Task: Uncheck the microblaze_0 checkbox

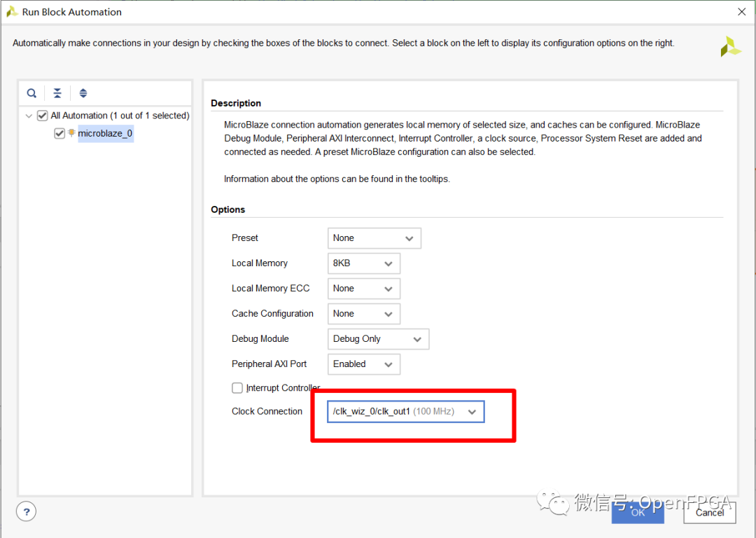Action: click(x=59, y=133)
